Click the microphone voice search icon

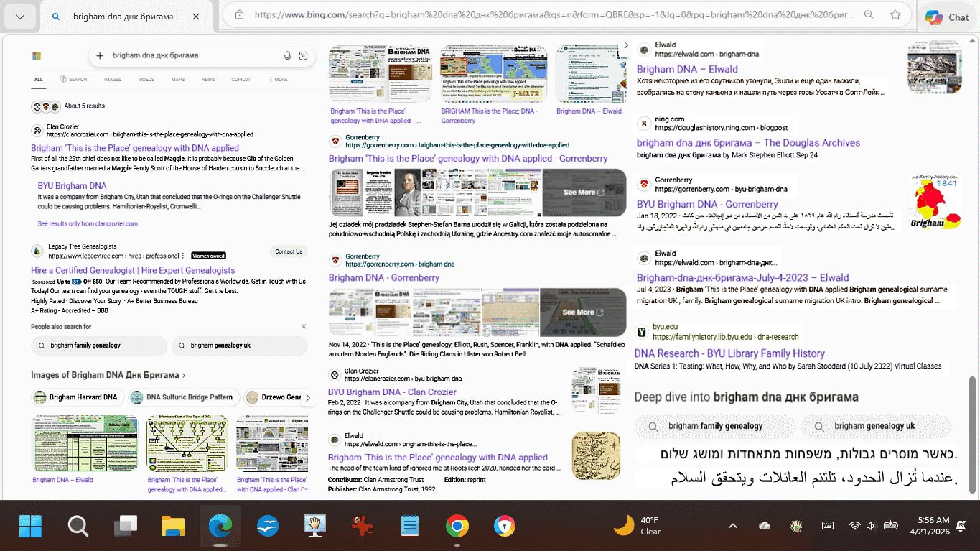[288, 56]
